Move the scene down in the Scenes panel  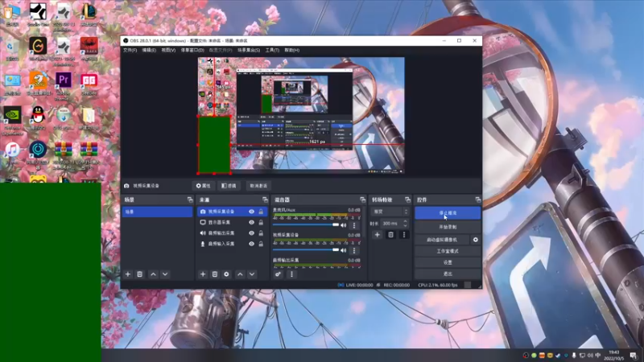point(165,274)
